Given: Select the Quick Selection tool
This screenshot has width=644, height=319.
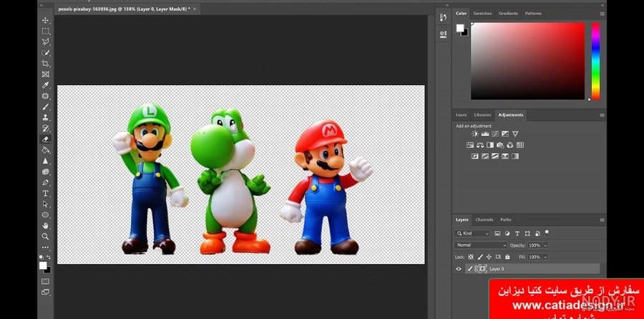Looking at the screenshot, I should 46,53.
